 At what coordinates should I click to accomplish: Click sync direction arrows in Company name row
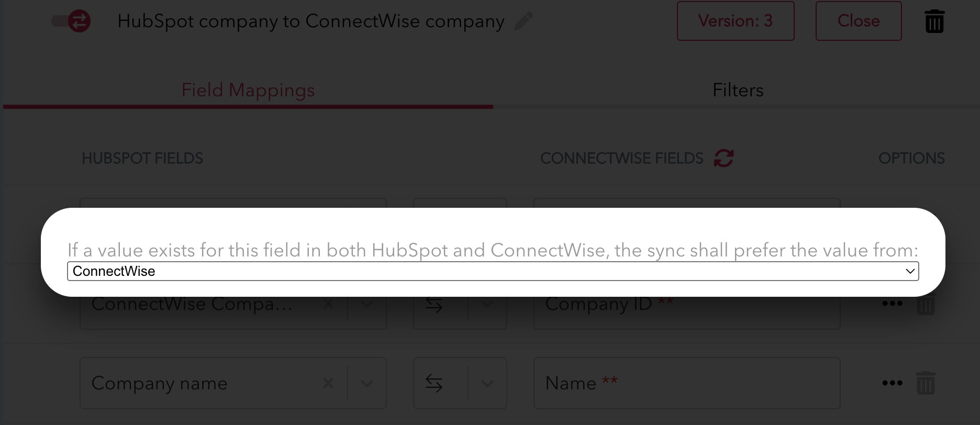434,384
